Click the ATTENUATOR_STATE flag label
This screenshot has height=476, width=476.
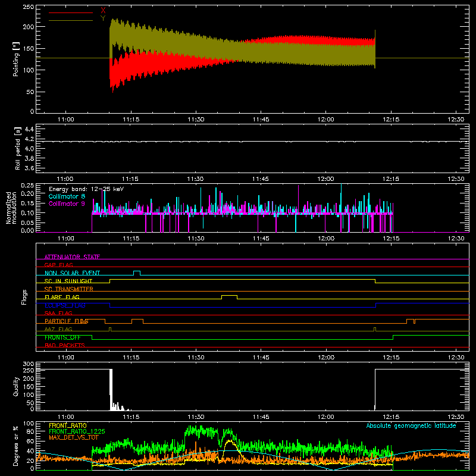pyautogui.click(x=72, y=257)
